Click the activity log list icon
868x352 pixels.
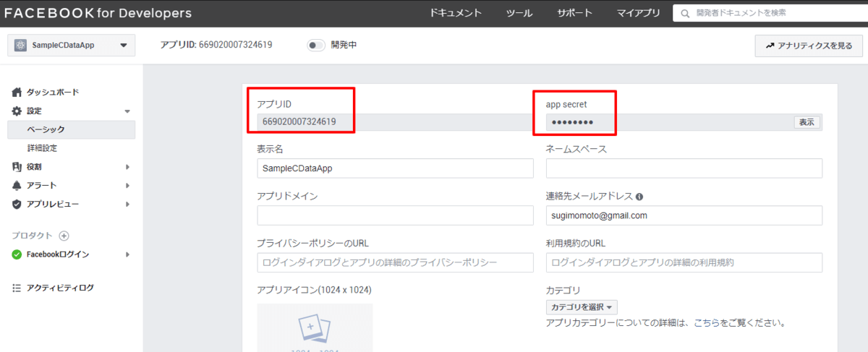click(x=17, y=288)
